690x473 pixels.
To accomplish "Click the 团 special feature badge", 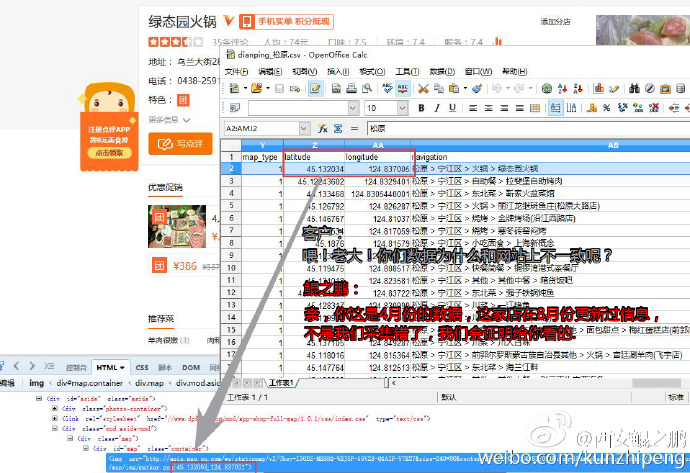I will [x=183, y=100].
